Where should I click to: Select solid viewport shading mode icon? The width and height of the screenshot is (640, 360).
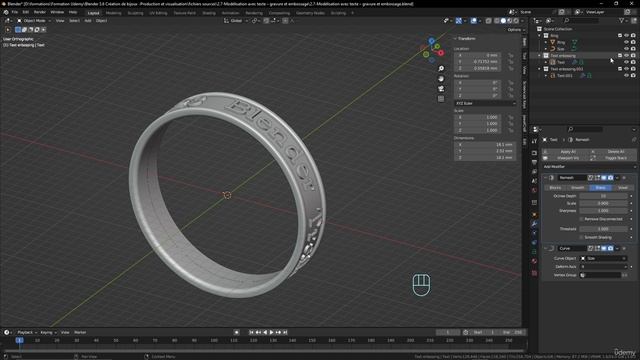(503, 20)
